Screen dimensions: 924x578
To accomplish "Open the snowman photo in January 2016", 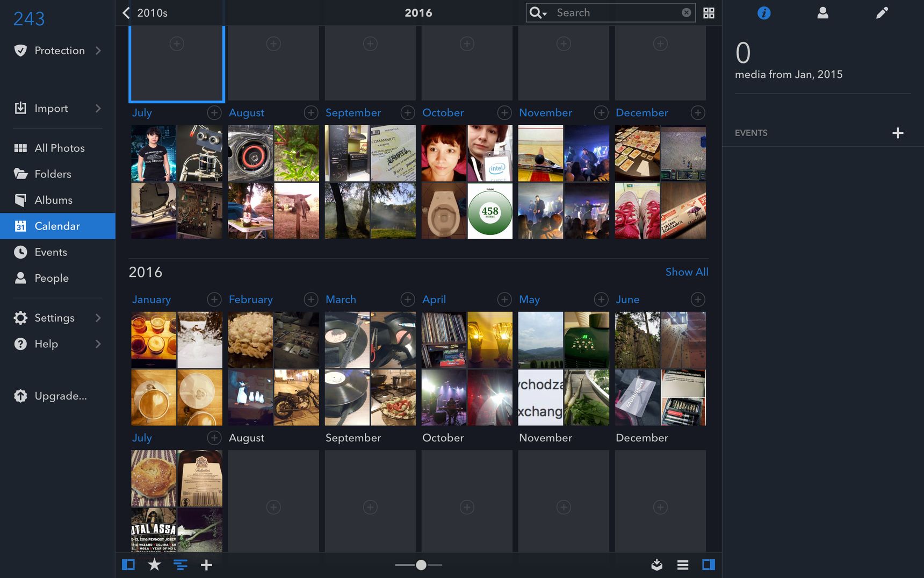I will [200, 340].
